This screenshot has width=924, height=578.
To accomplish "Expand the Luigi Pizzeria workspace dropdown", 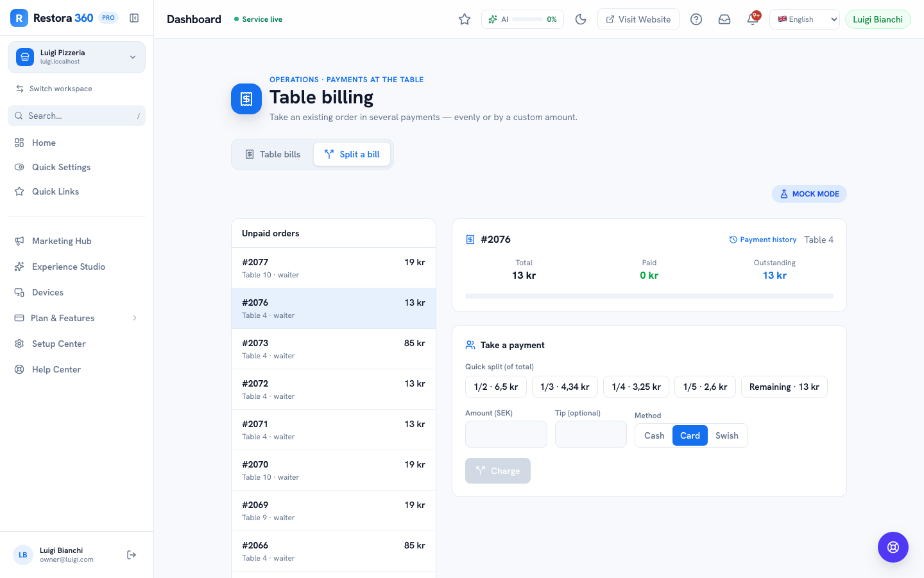I will 76,57.
